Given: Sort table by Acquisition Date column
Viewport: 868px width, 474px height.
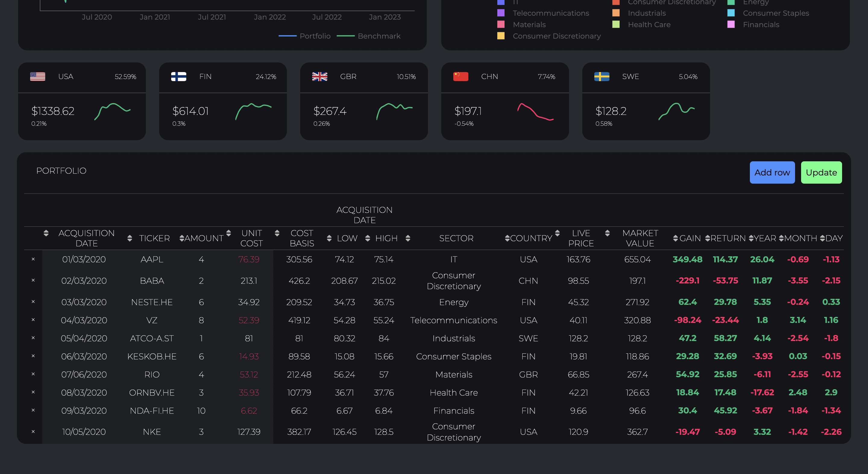Looking at the screenshot, I should coord(46,233).
